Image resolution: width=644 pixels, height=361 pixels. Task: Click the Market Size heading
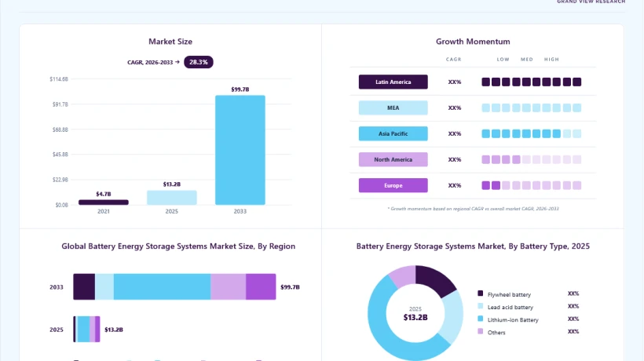coord(170,42)
